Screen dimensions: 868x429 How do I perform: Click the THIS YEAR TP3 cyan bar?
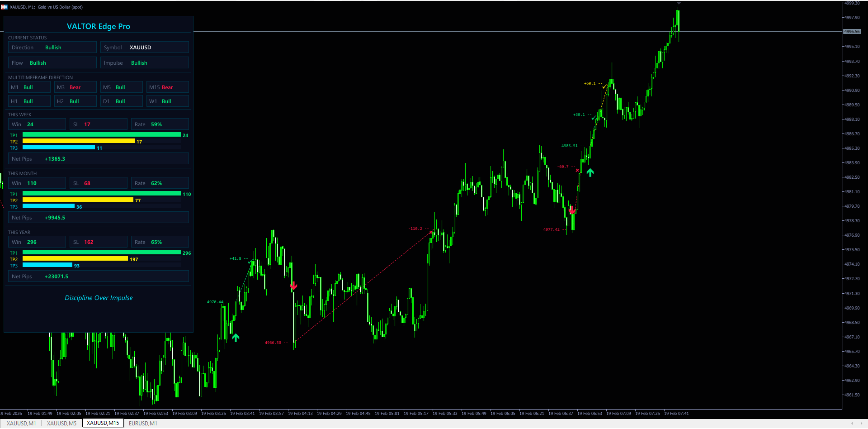[47, 265]
